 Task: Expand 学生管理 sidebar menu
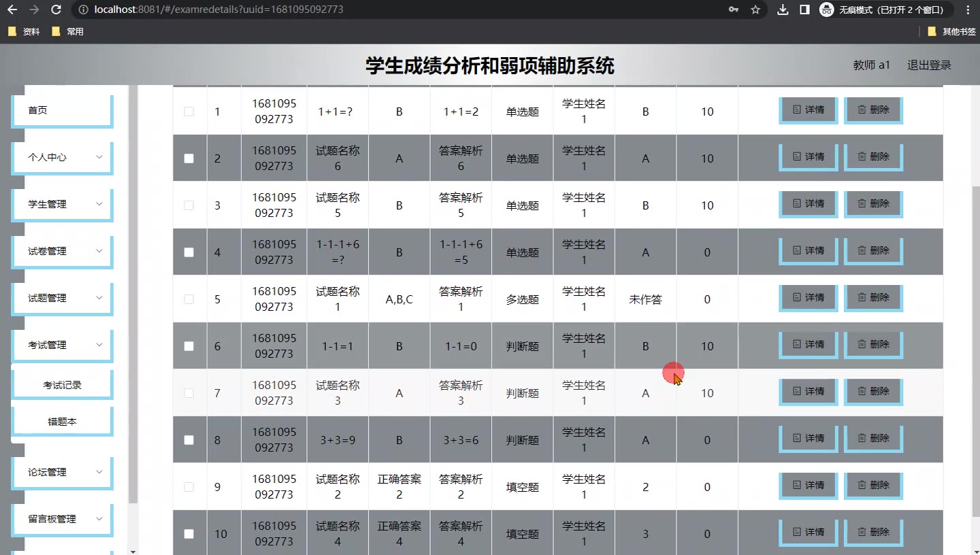coord(63,204)
